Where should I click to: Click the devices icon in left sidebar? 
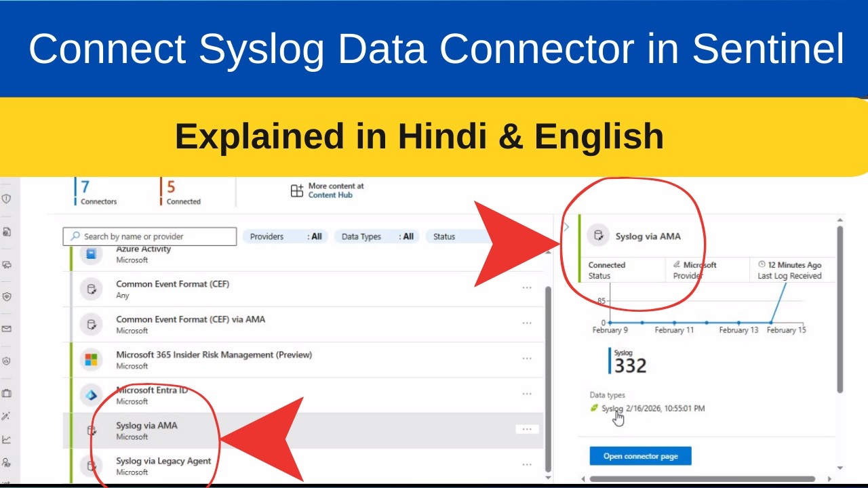tap(7, 264)
